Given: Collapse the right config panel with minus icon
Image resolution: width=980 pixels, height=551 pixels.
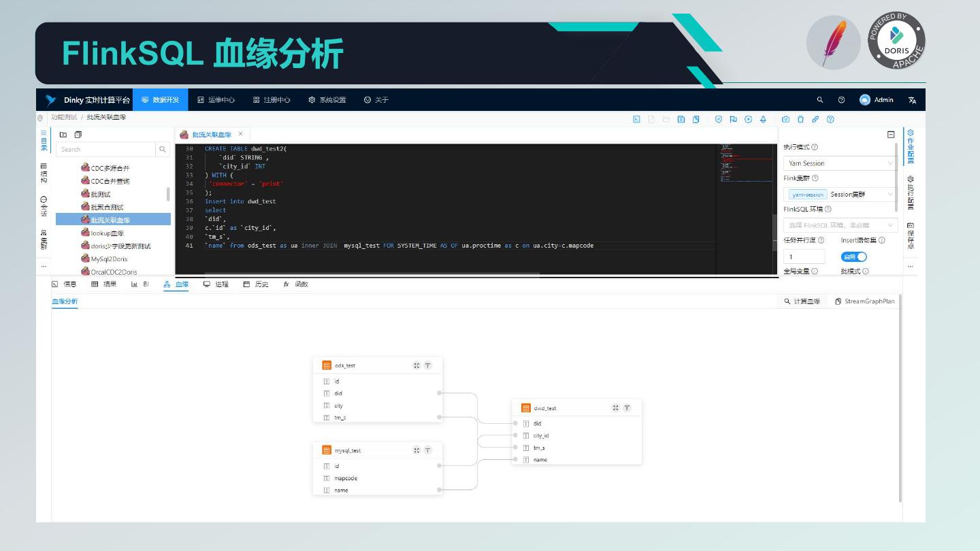Looking at the screenshot, I should click(x=891, y=135).
